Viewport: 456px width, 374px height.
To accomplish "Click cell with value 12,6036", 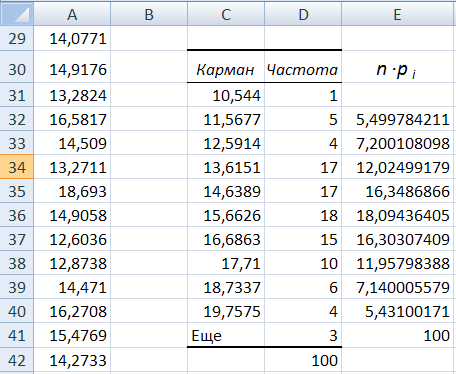I will pos(72,239).
